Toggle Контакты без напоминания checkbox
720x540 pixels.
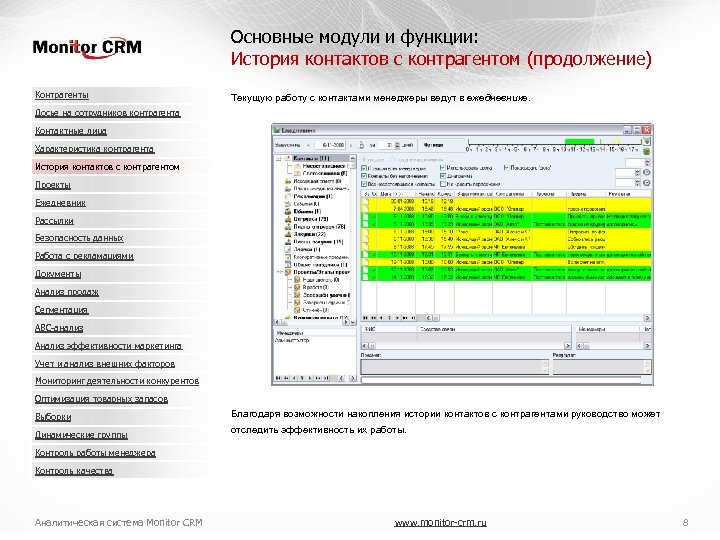(x=364, y=176)
